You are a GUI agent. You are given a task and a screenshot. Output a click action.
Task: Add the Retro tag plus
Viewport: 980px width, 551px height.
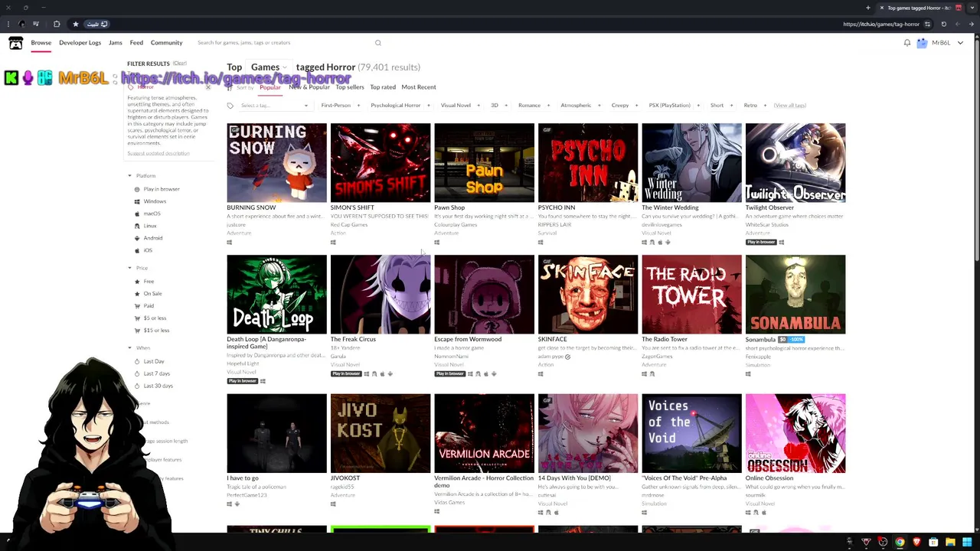pyautogui.click(x=764, y=106)
